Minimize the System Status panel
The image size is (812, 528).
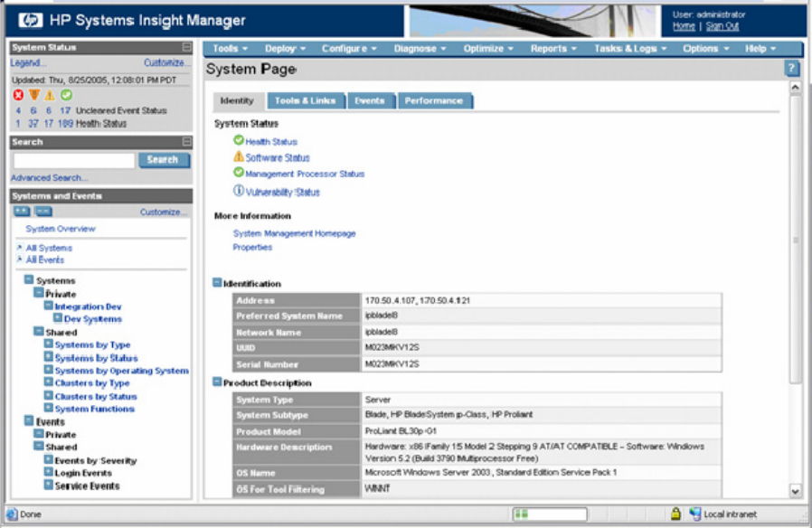pyautogui.click(x=187, y=48)
